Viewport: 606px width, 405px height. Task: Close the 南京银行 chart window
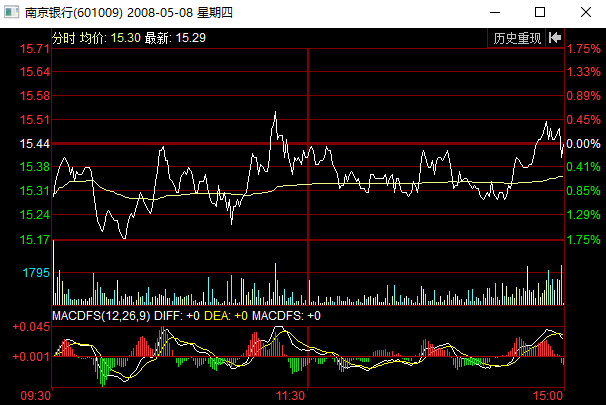(x=586, y=12)
